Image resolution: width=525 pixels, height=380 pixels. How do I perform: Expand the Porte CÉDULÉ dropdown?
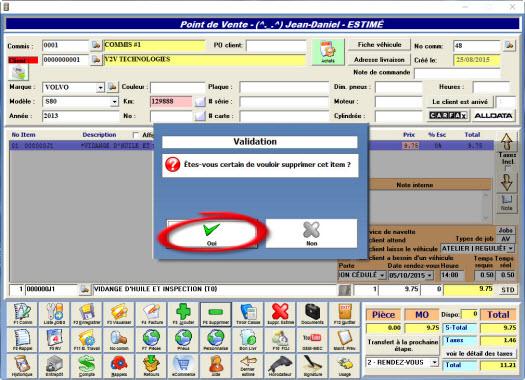(x=382, y=276)
